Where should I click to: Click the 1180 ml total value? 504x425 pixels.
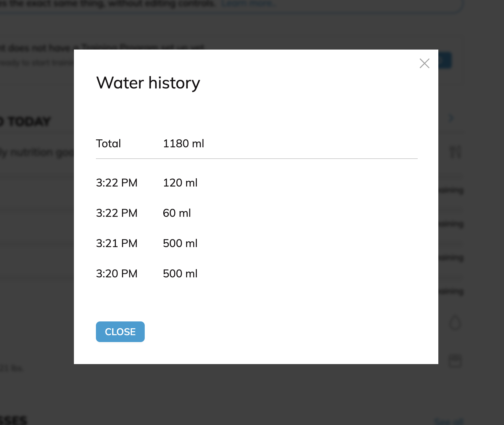pos(183,144)
